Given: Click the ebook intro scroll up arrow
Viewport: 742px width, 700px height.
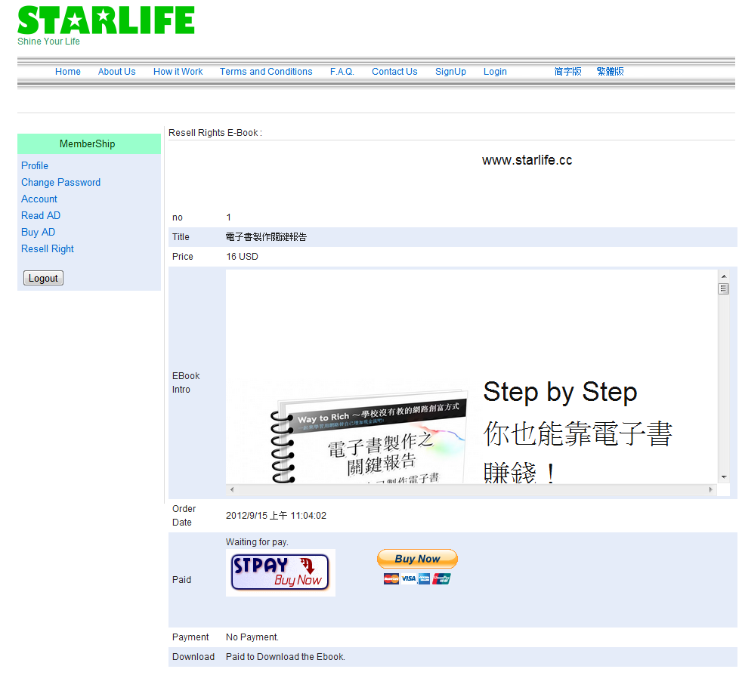Looking at the screenshot, I should [x=724, y=276].
